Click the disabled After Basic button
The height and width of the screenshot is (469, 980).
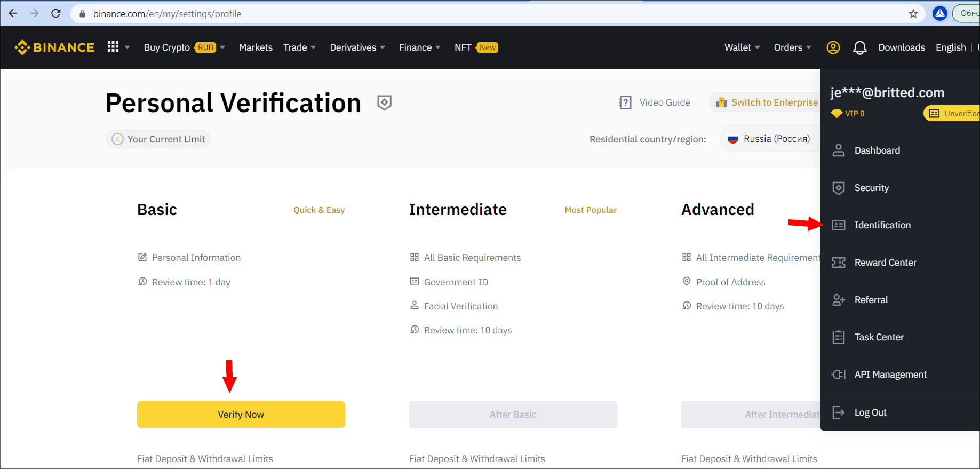coord(513,415)
